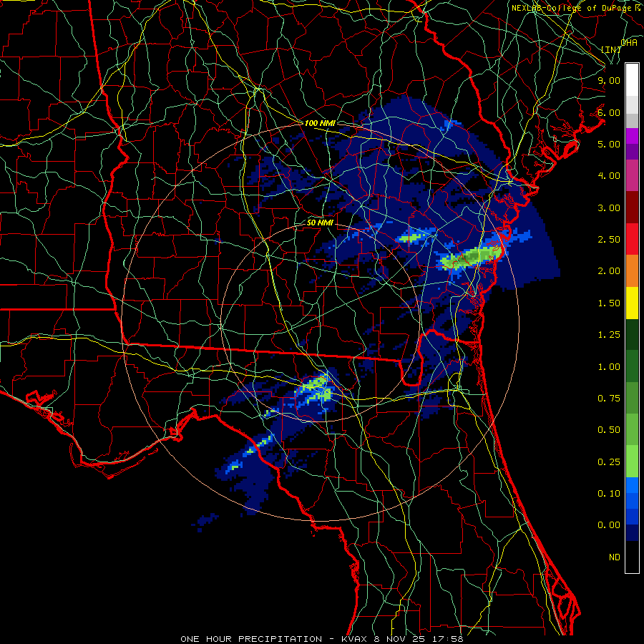Viewport: 644px width, 644px height.
Task: Click the "ND" no-data legend label
Action: click(x=615, y=557)
